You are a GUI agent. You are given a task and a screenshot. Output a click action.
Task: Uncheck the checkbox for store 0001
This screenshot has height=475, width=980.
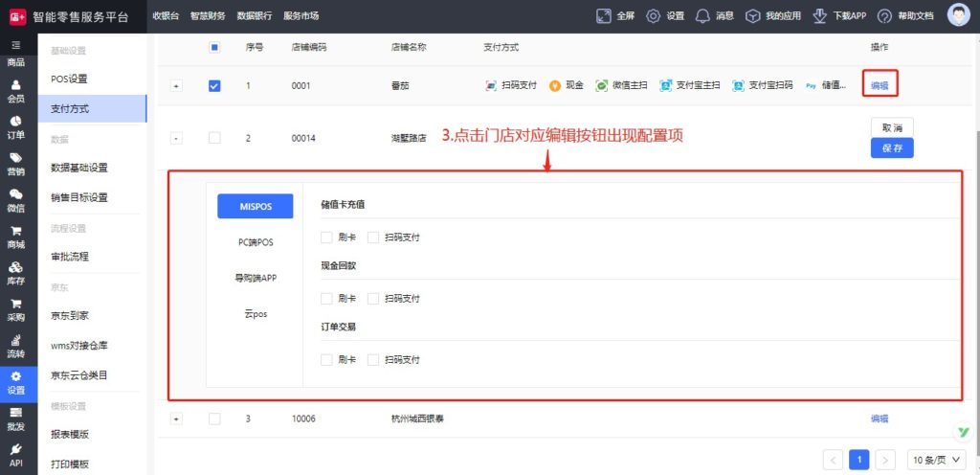pos(214,85)
